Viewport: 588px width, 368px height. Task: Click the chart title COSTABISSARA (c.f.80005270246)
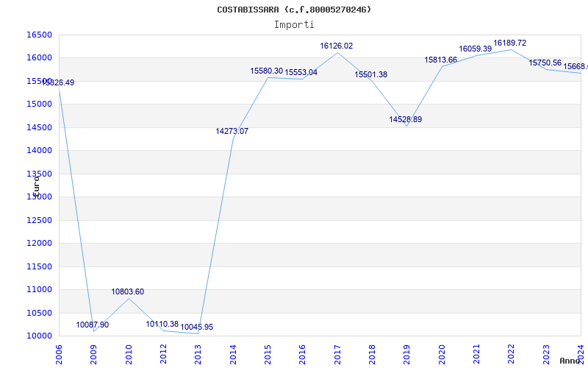click(294, 10)
